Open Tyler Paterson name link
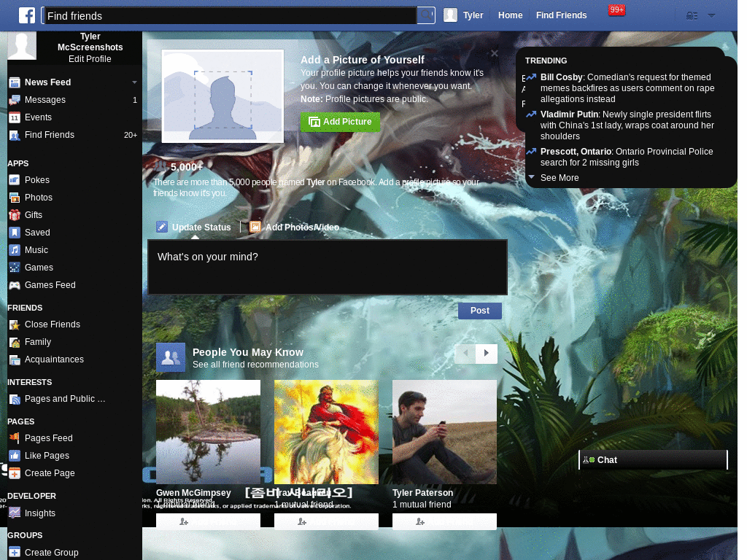 [422, 493]
